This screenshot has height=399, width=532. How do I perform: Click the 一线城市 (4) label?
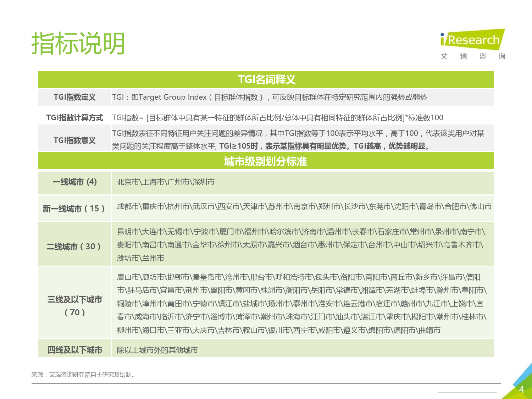click(74, 182)
